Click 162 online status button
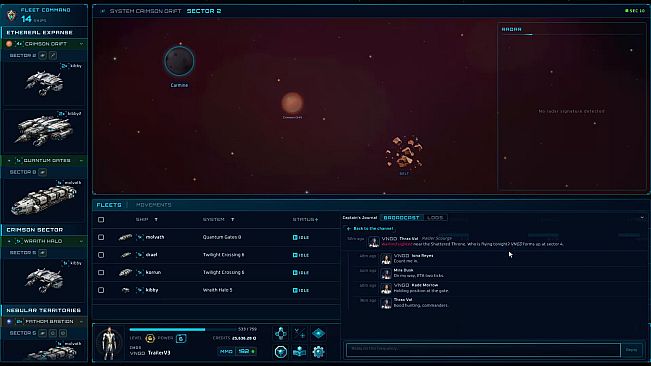Screen dimensions: 651x366 pyautogui.click(x=246, y=351)
